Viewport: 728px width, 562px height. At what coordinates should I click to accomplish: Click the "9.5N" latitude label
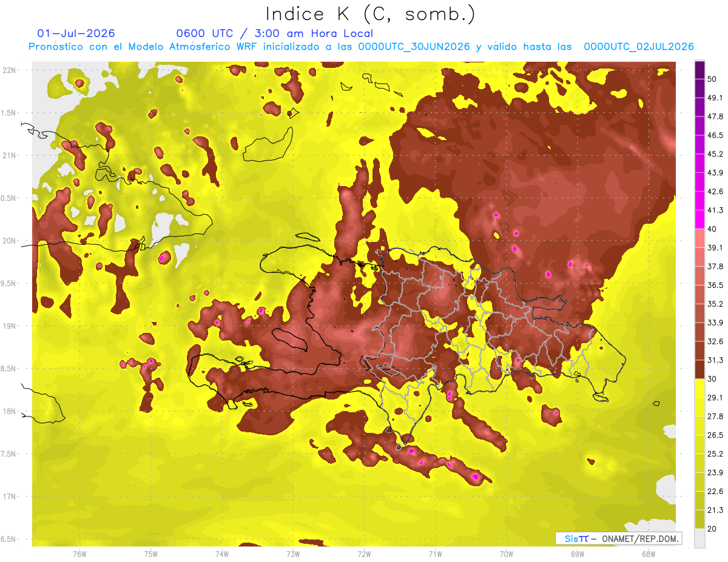pyautogui.click(x=8, y=283)
